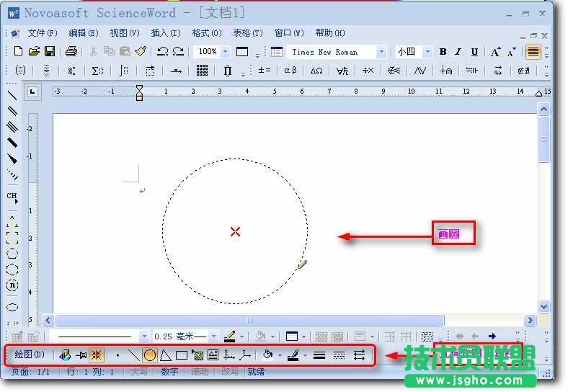Open the 0.25 毫米 line width dropdown
The width and height of the screenshot is (568, 392).
[213, 337]
